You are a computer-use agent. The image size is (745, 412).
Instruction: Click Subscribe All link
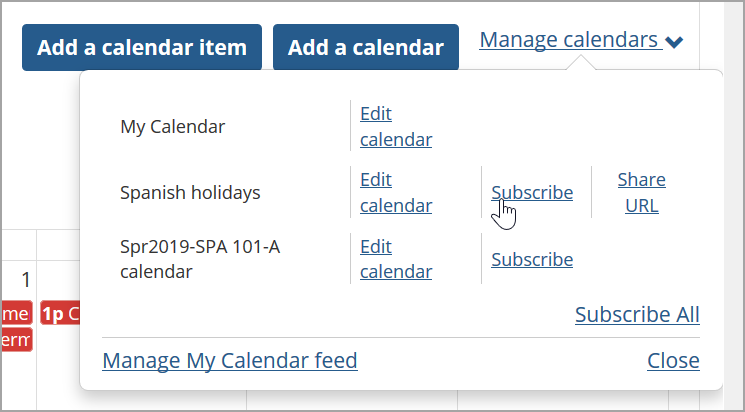point(637,315)
